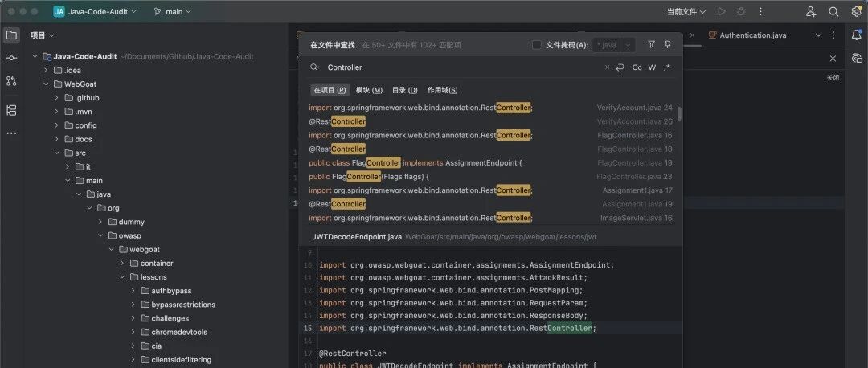Expand the .idea folder
This screenshot has height=368, width=868.
46,70
